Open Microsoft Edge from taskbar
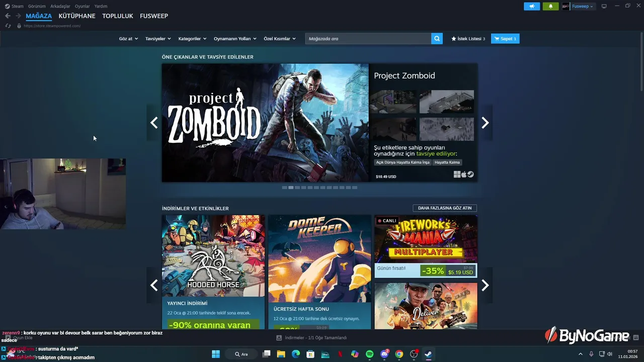The width and height of the screenshot is (644, 362). pos(296,354)
